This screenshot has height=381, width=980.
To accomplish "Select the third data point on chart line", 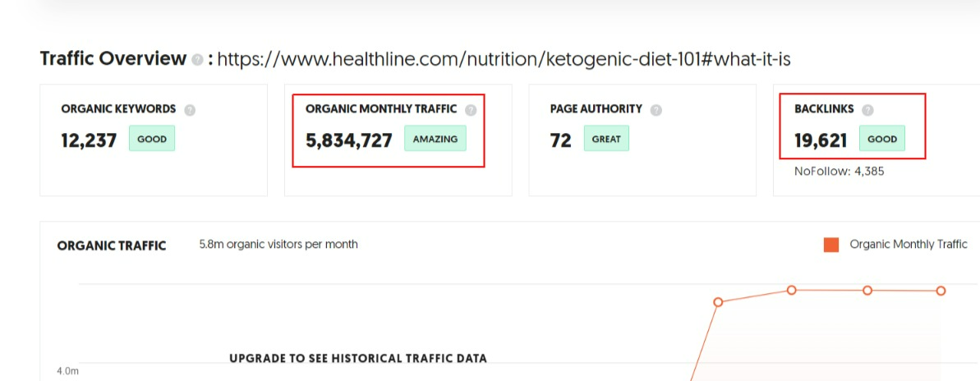I will 867,291.
